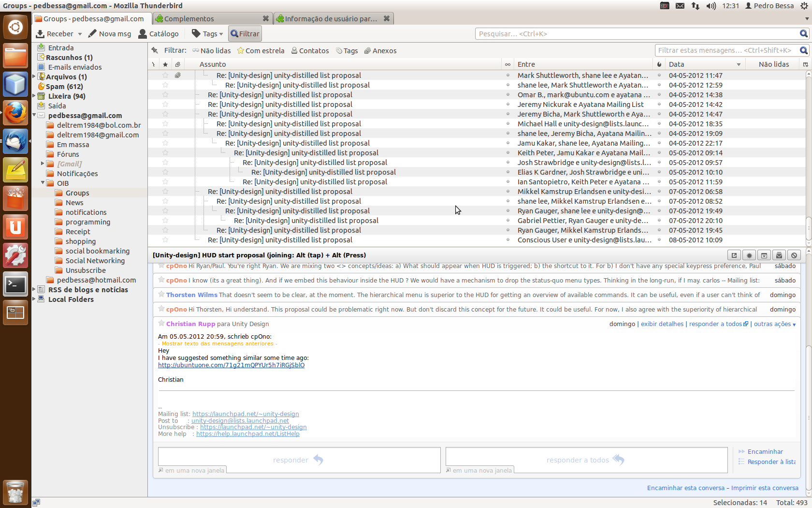
Task: Click the junk button in the message header
Action: 794,255
